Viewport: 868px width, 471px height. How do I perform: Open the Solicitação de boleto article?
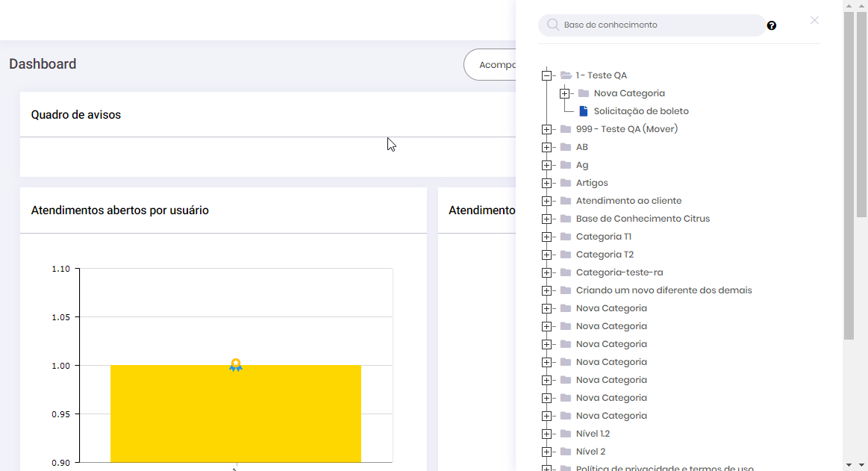click(x=641, y=111)
